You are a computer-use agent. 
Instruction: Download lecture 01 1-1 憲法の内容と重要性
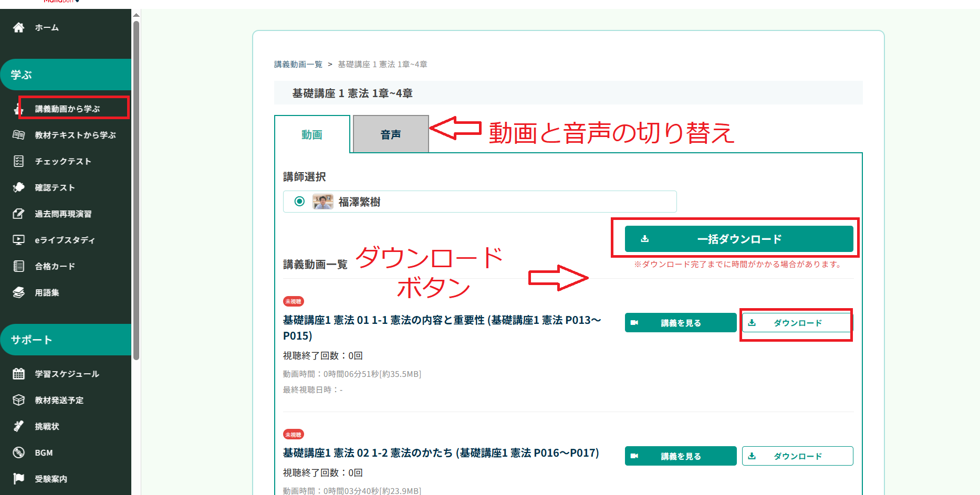pyautogui.click(x=797, y=323)
